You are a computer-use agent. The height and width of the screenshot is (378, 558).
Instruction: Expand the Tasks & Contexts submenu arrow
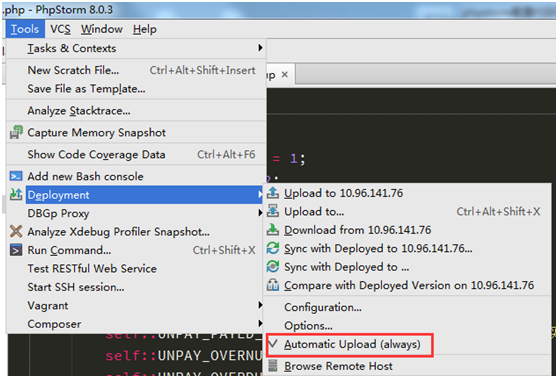(x=260, y=48)
